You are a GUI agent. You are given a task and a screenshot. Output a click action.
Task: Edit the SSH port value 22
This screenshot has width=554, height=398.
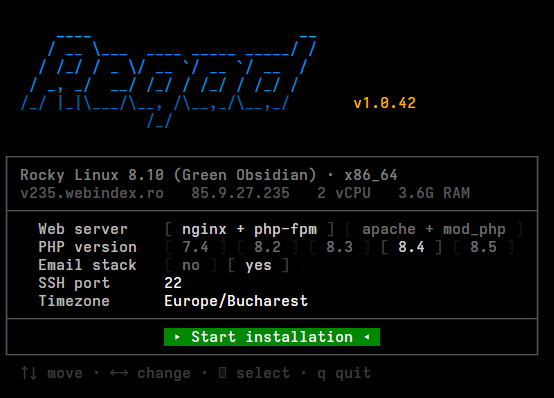click(x=173, y=283)
